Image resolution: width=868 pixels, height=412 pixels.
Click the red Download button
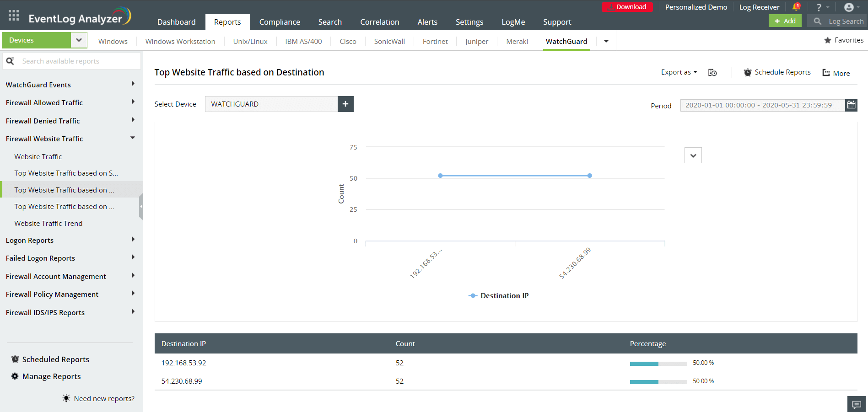point(627,7)
